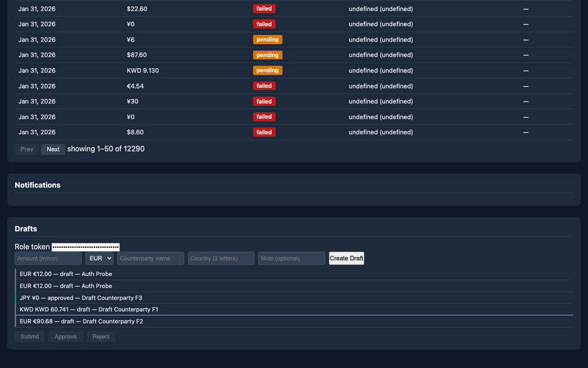Focus the Role token password field

click(86, 247)
